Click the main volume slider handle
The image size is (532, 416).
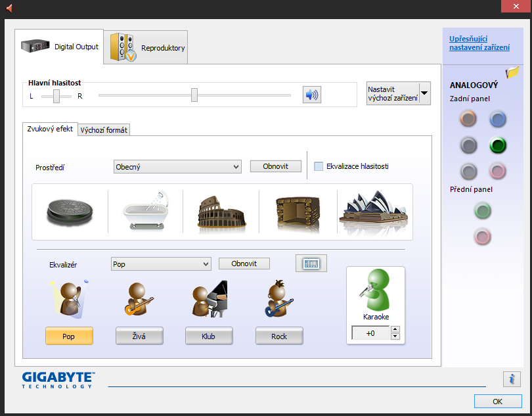(x=194, y=95)
